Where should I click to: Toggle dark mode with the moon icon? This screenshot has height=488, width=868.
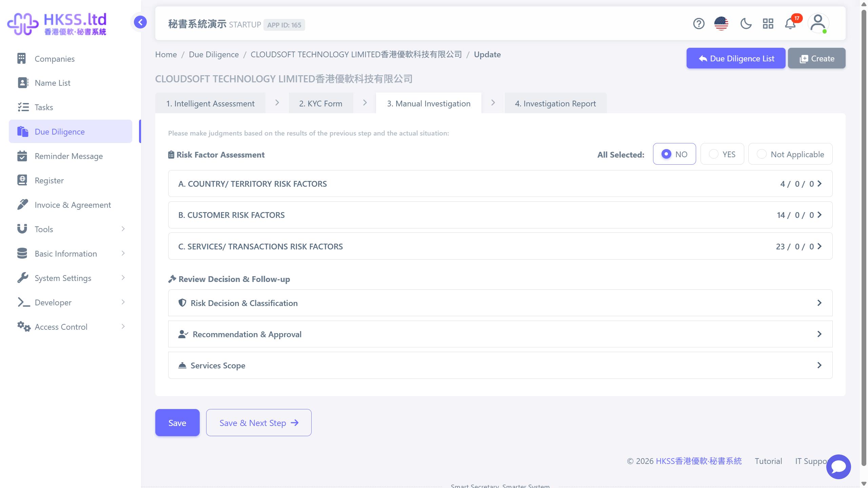tap(746, 24)
